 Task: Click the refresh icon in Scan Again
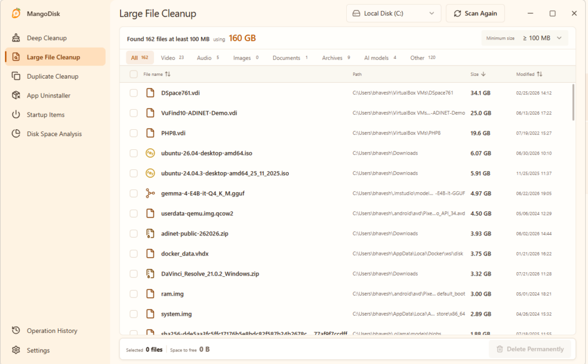[457, 13]
